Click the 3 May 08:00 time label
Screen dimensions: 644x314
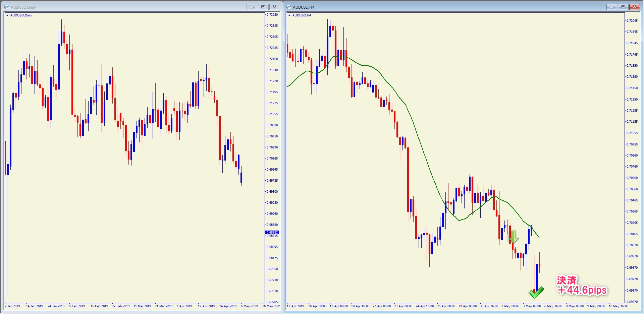click(532, 306)
